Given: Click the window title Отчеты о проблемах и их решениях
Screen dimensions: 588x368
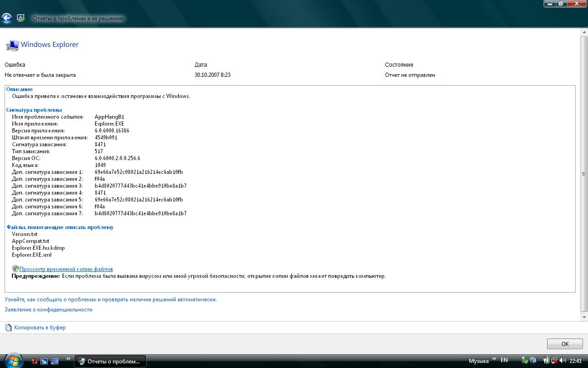Looking at the screenshot, I should point(79,18).
